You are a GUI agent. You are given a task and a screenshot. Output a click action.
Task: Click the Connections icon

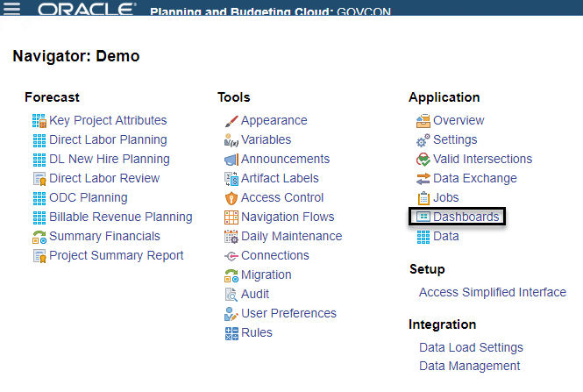(231, 256)
